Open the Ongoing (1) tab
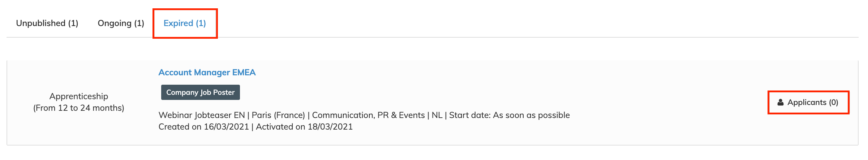The width and height of the screenshot is (868, 160). [x=121, y=23]
